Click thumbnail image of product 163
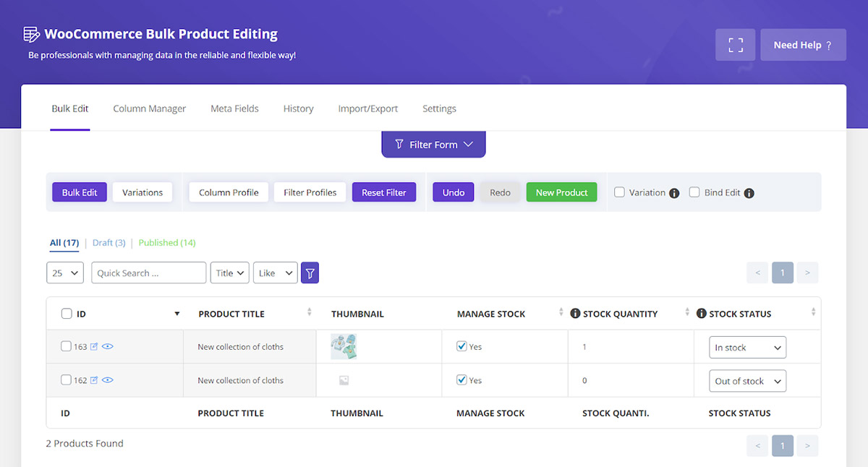 [x=344, y=347]
